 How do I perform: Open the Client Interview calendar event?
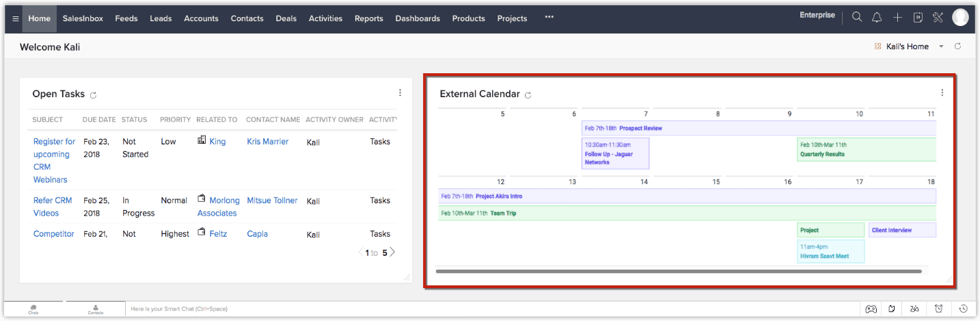(x=902, y=230)
